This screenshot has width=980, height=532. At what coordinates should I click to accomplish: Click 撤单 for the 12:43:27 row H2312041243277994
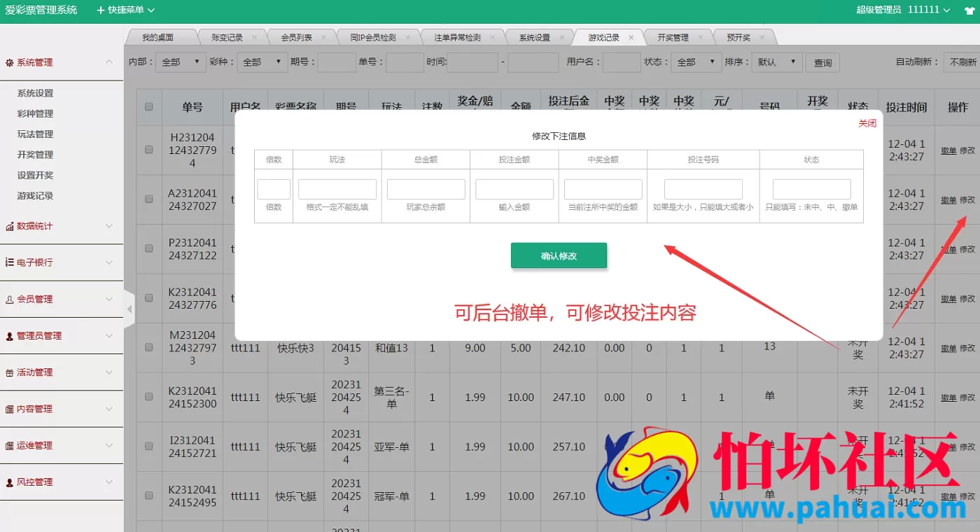click(x=948, y=150)
